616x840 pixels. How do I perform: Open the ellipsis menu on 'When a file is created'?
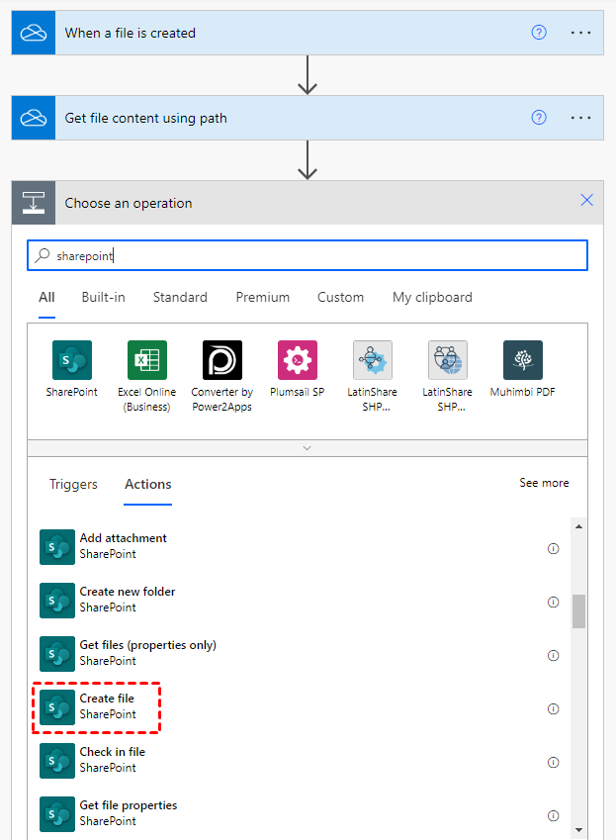pos(580,33)
